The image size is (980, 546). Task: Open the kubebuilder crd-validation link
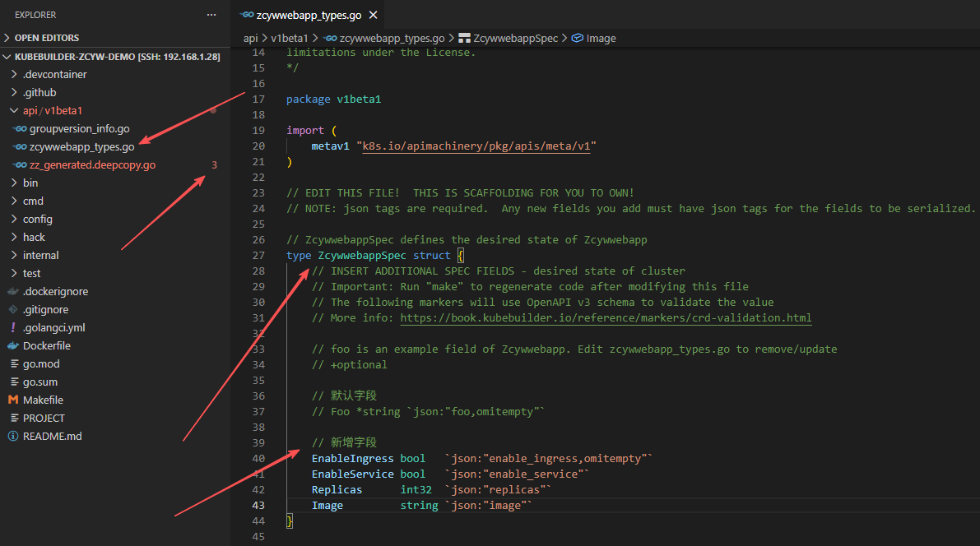click(x=606, y=318)
